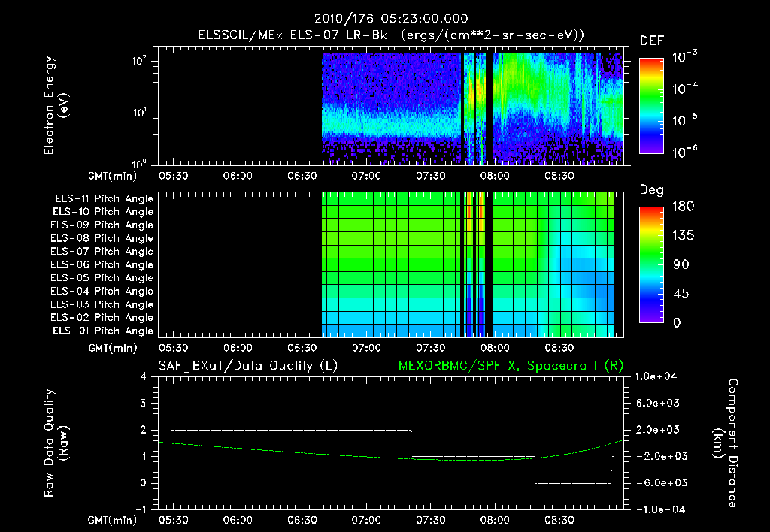Select the ELS-01 Pitch Angle row label
The width and height of the screenshot is (770, 532).
click(103, 331)
